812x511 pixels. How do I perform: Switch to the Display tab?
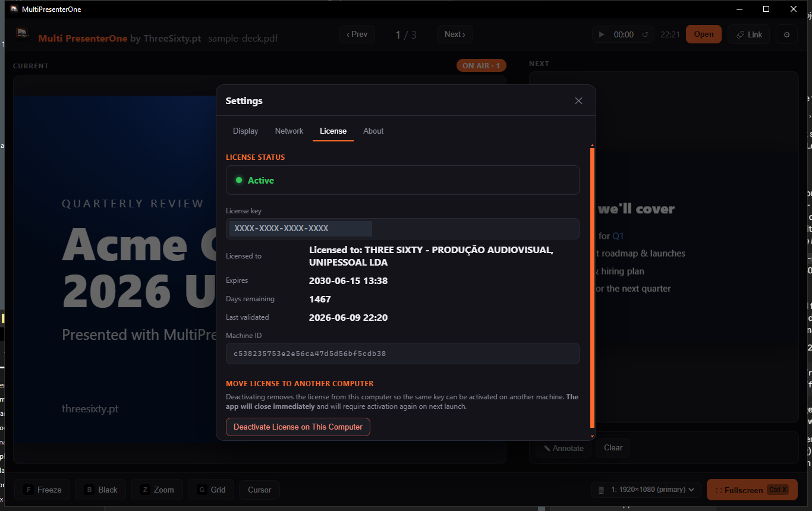246,131
